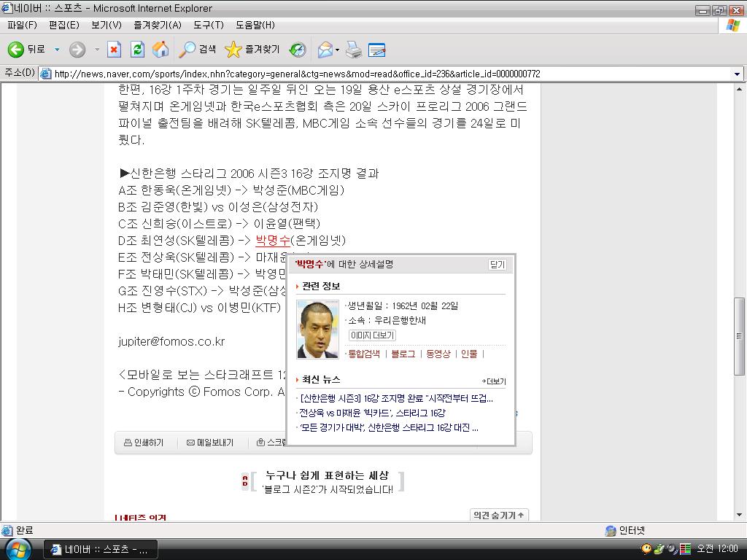Click the person photo thumbnail in popup
Image resolution: width=747 pixels, height=560 pixels.
[318, 329]
